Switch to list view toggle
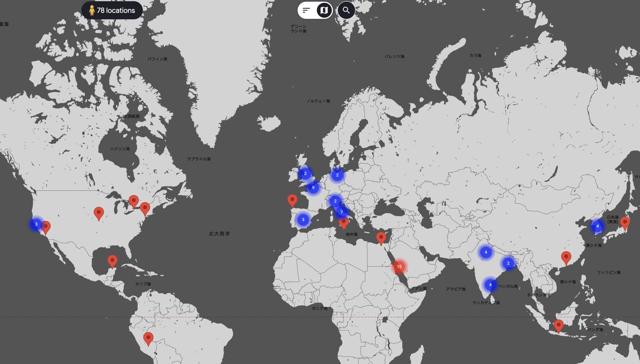Image resolution: width=640 pixels, height=364 pixels. [306, 10]
